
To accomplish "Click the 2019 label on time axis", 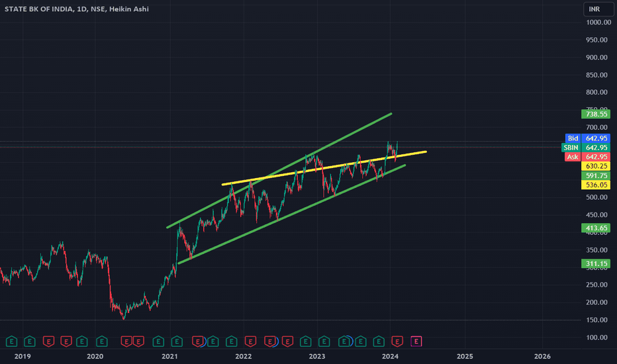I will pos(23,356).
